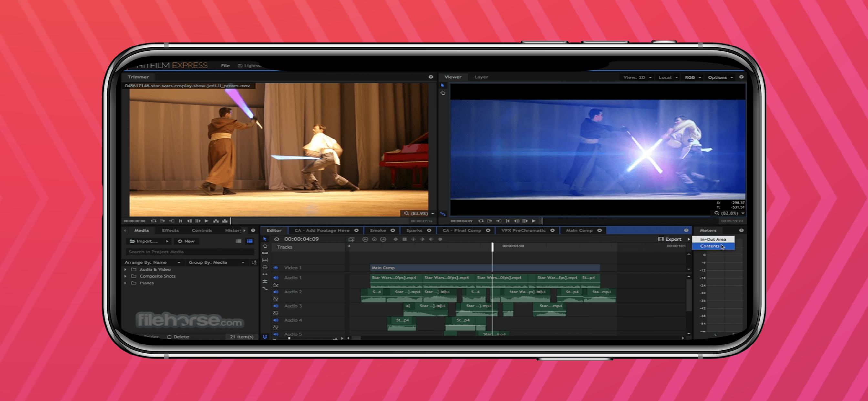Open the Sparks timeline tab

(x=414, y=231)
